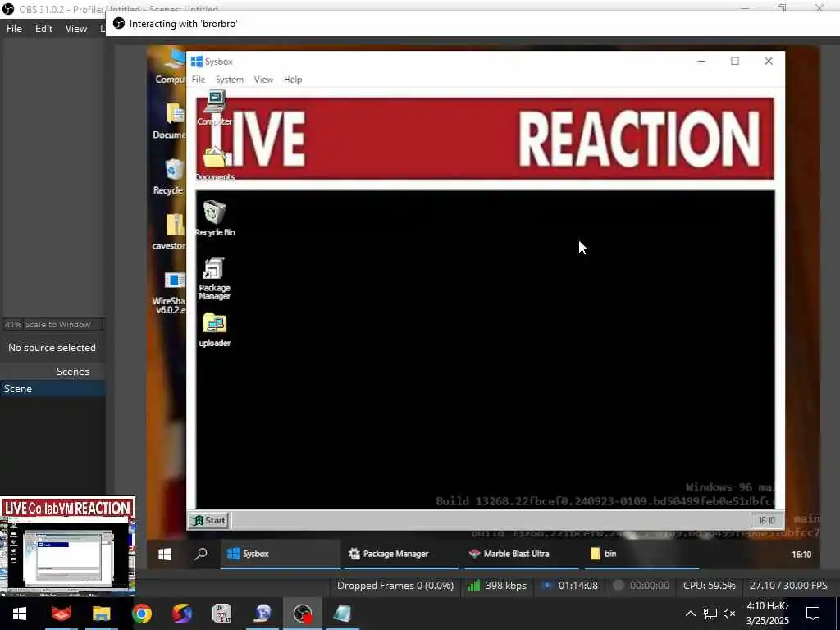Open OBS Edit menu
840x630 pixels.
43,29
